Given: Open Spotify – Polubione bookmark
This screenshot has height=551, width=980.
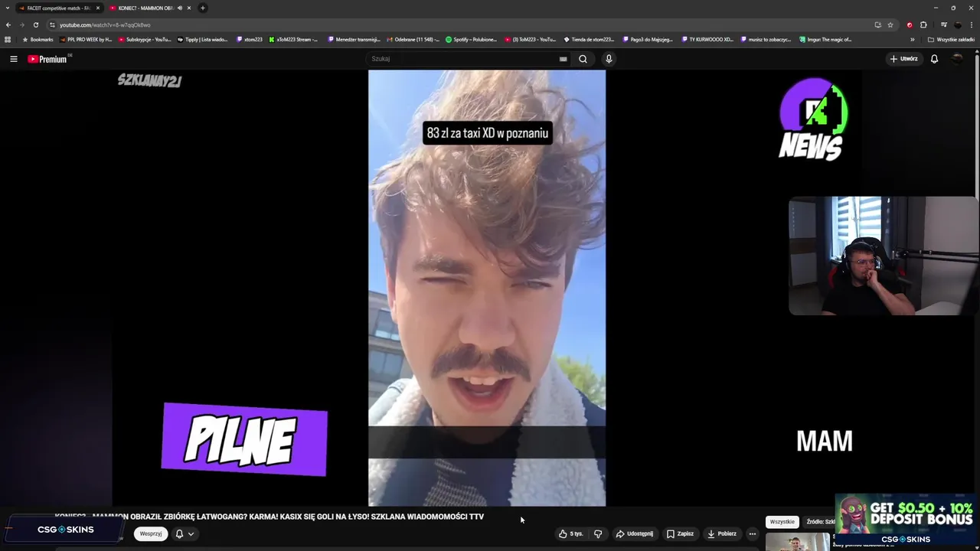Looking at the screenshot, I should coord(472,39).
